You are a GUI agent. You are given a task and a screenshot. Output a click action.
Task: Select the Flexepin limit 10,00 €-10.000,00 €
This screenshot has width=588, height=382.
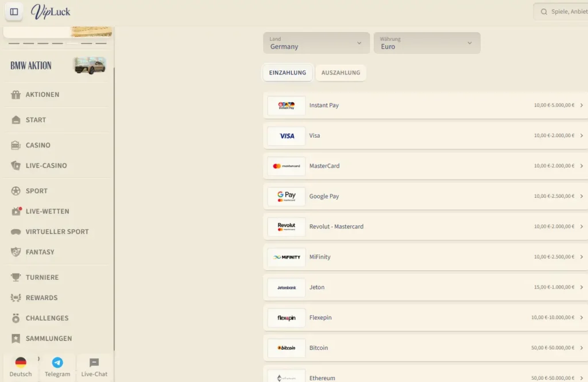pos(552,318)
